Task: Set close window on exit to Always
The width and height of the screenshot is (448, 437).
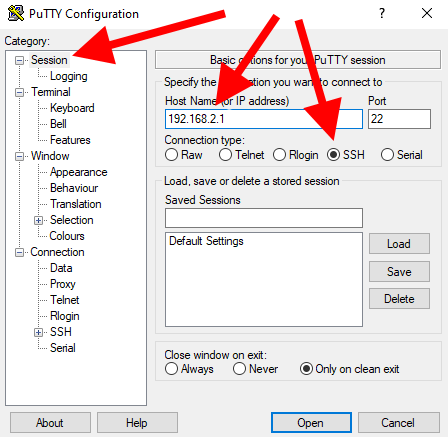Action: tap(171, 369)
